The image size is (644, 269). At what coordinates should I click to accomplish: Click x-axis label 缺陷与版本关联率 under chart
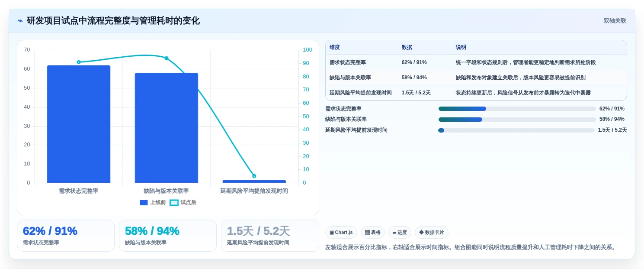pos(167,191)
